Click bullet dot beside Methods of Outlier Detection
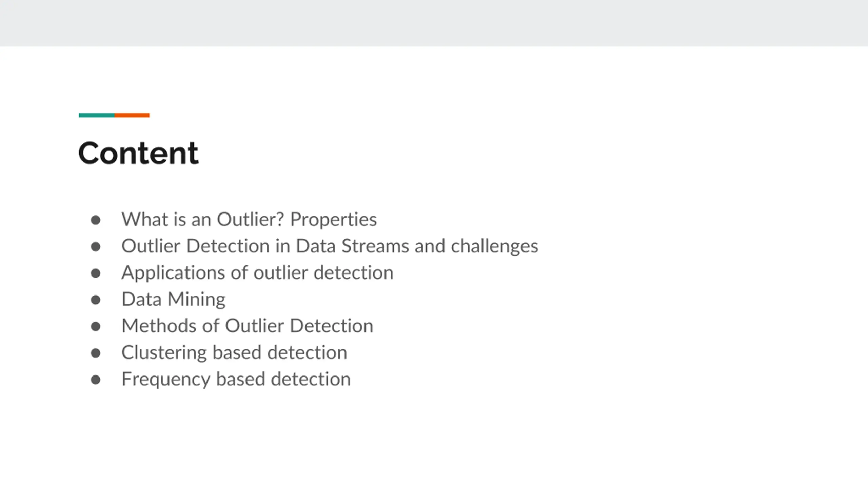 [96, 327]
